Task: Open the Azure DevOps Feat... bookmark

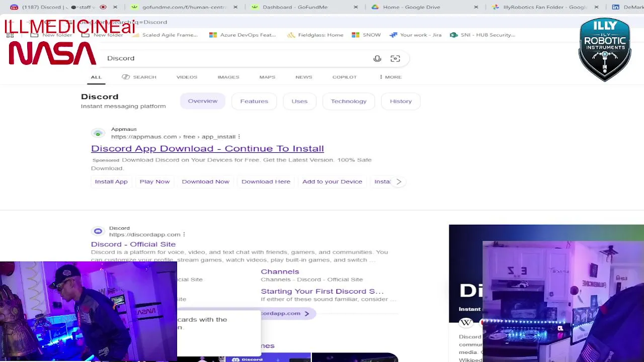Action: coord(243,35)
